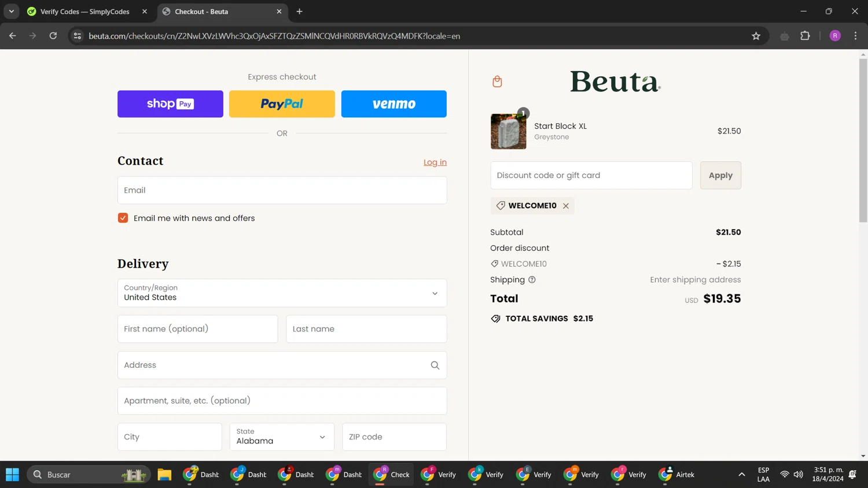Focus the First name (optional) field

[197, 329]
